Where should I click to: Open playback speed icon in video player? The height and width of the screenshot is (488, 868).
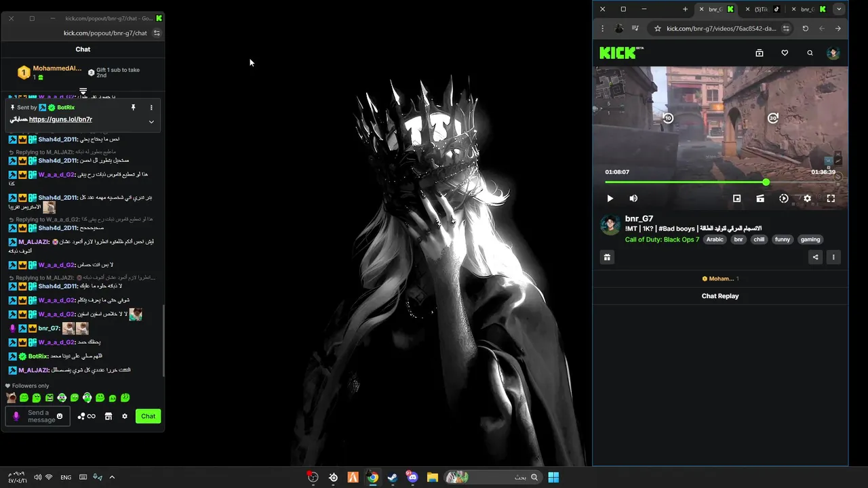[784, 199]
